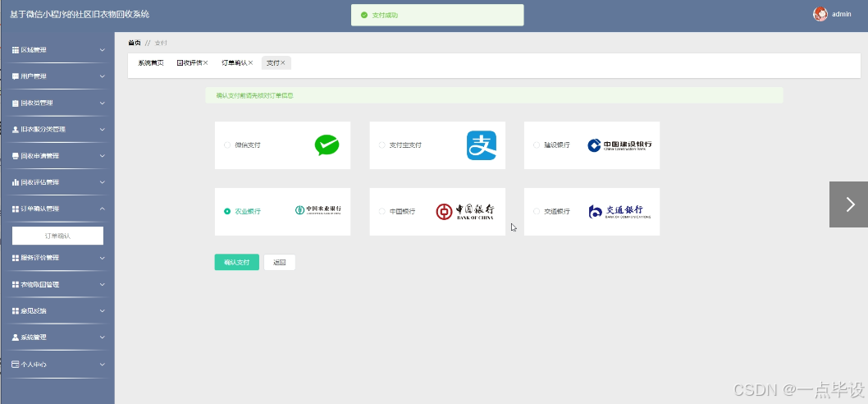
Task: Click the 旧衣服分类管理 person icon
Action: tap(16, 130)
